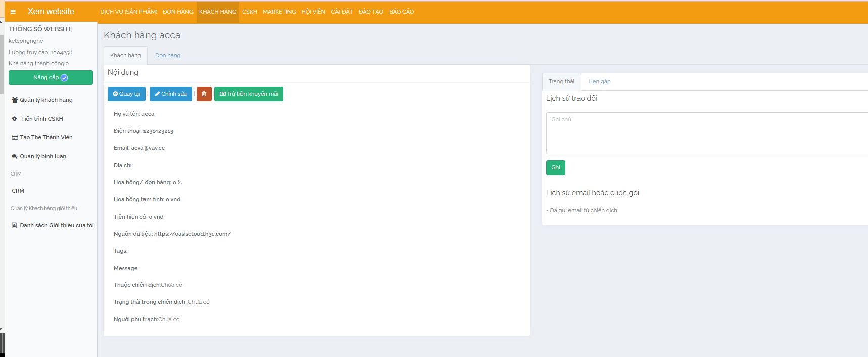Open Quản lý bình luận sidebar item
868x357 pixels.
[x=43, y=156]
